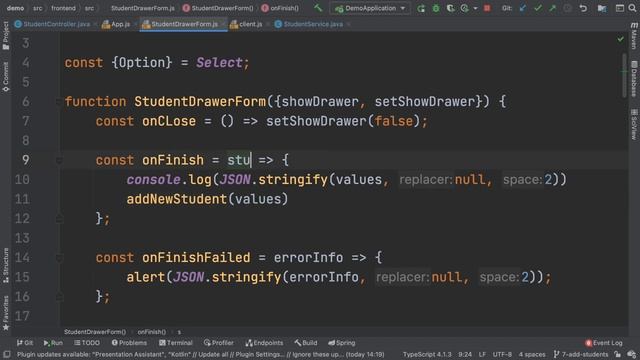Screen dimensions: 640x360
Task: Expand the arrow next to the profiler icon
Action: 475,9
